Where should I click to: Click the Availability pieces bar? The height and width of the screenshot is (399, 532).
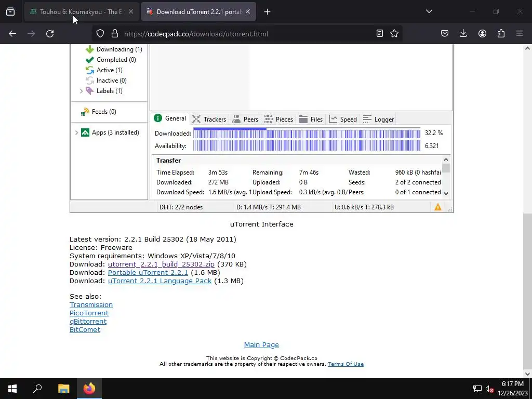(307, 146)
